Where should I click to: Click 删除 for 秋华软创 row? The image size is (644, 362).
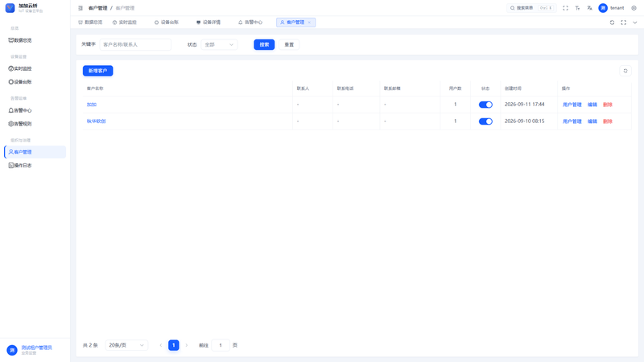[x=608, y=121]
